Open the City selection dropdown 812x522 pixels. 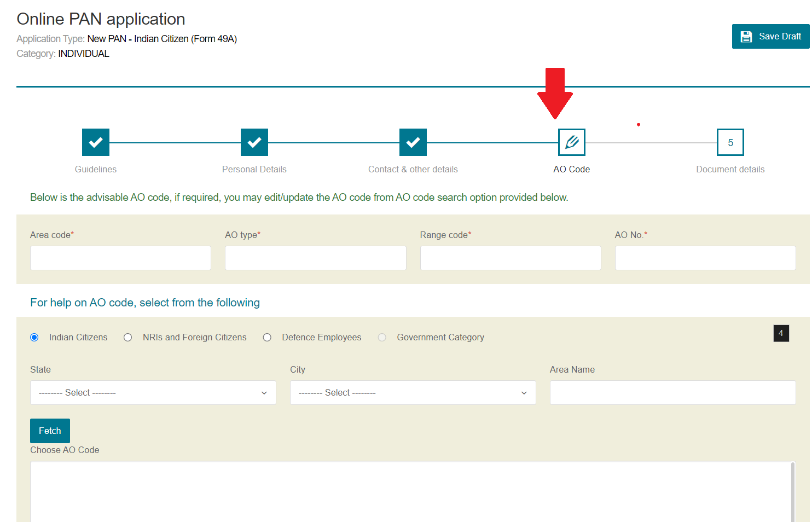(413, 392)
